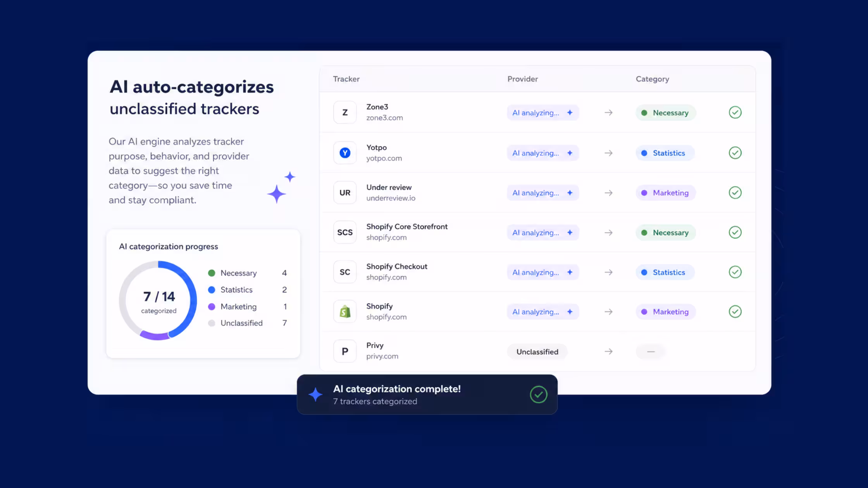Click the Tracker column header
The image size is (868, 488).
346,79
